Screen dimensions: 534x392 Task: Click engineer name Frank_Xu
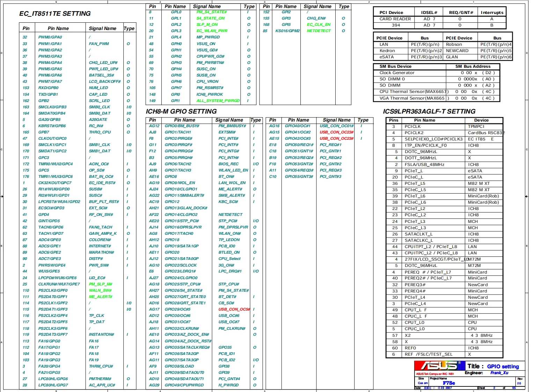coord(499,373)
